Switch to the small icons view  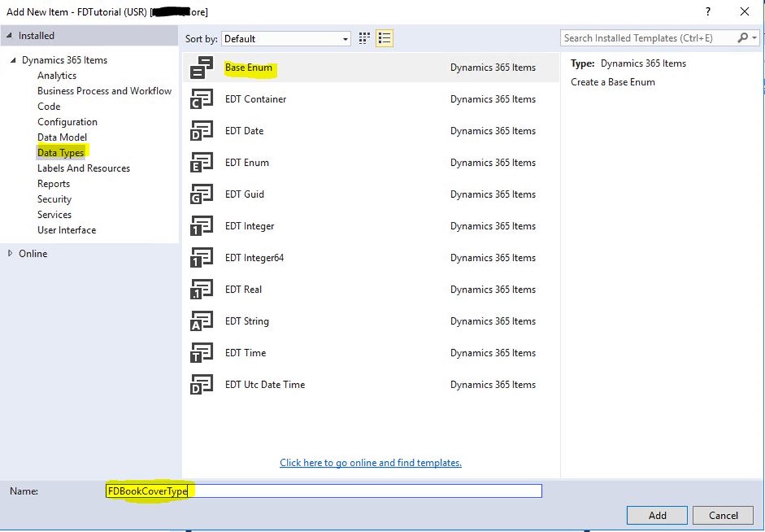tap(364, 38)
